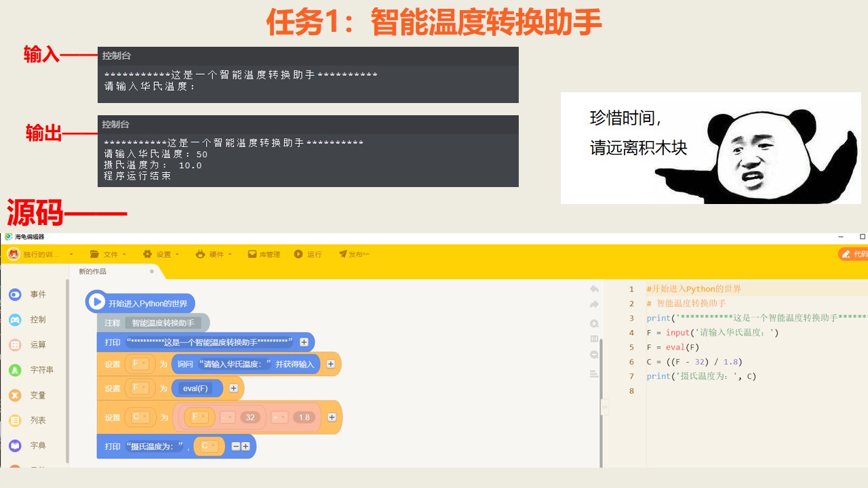Open variable F dropdown in 询问 row
868x488 pixels.
[x=140, y=364]
